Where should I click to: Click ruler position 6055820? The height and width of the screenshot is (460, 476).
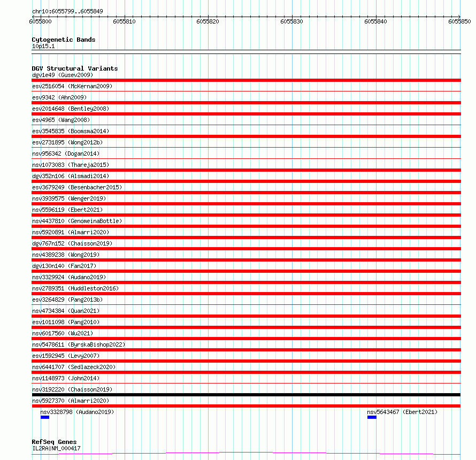208,21
